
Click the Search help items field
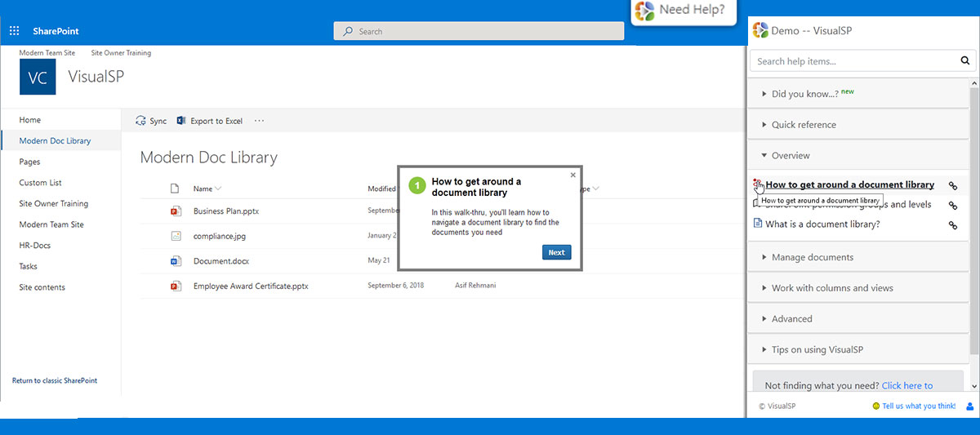tap(855, 61)
